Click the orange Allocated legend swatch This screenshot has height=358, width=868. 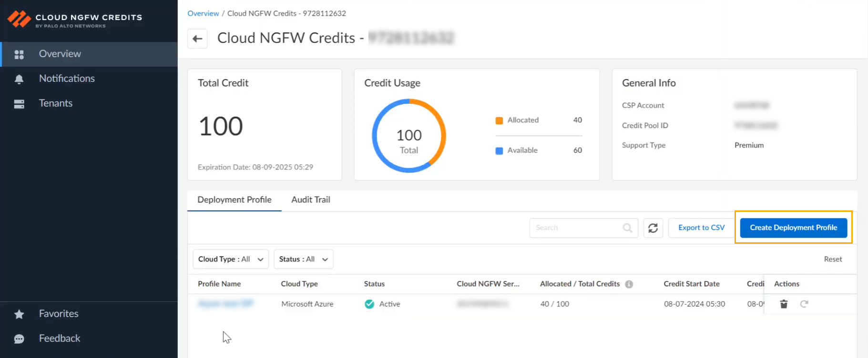[x=499, y=120]
